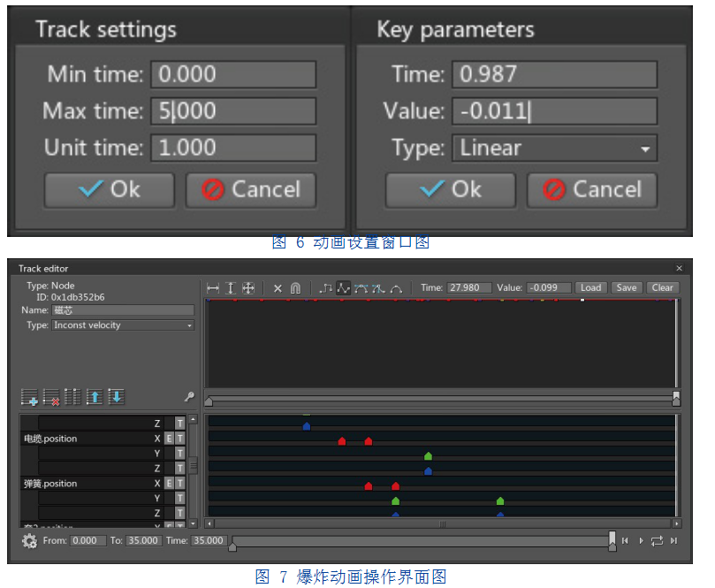Toggle T button on 电缆.position Z row

click(180, 469)
